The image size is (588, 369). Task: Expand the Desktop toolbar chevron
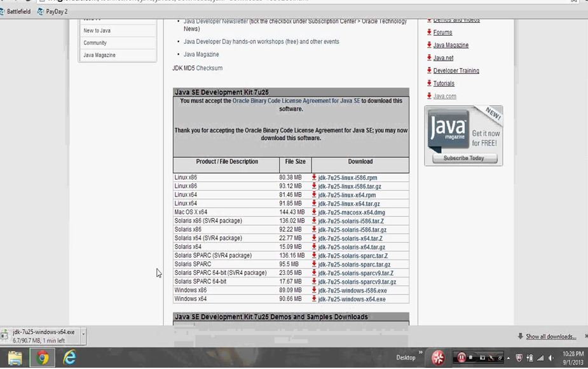tap(420, 352)
